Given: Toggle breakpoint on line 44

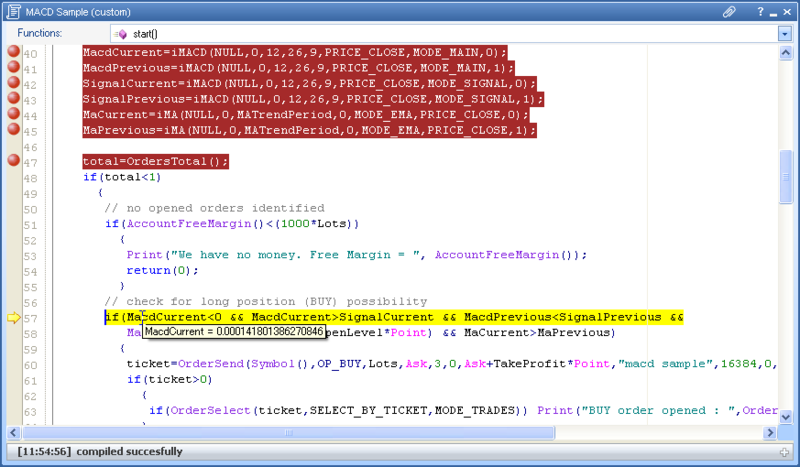Looking at the screenshot, I should tap(14, 113).
